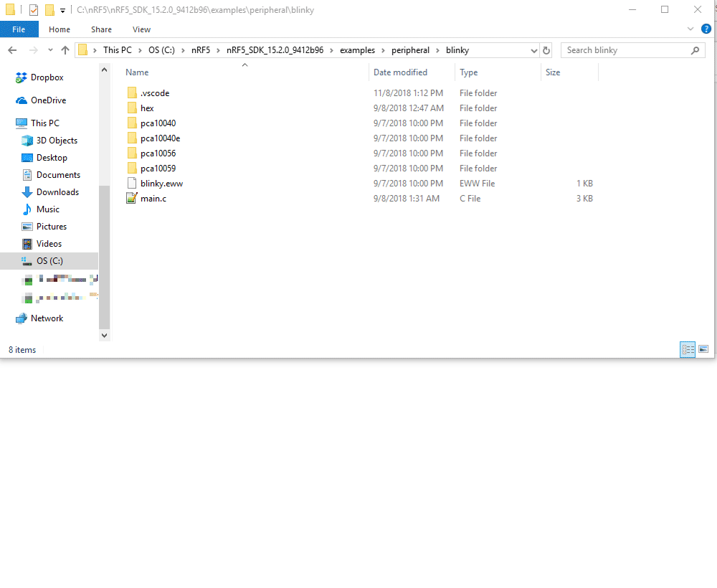Open the Home ribbon tab

tap(60, 29)
